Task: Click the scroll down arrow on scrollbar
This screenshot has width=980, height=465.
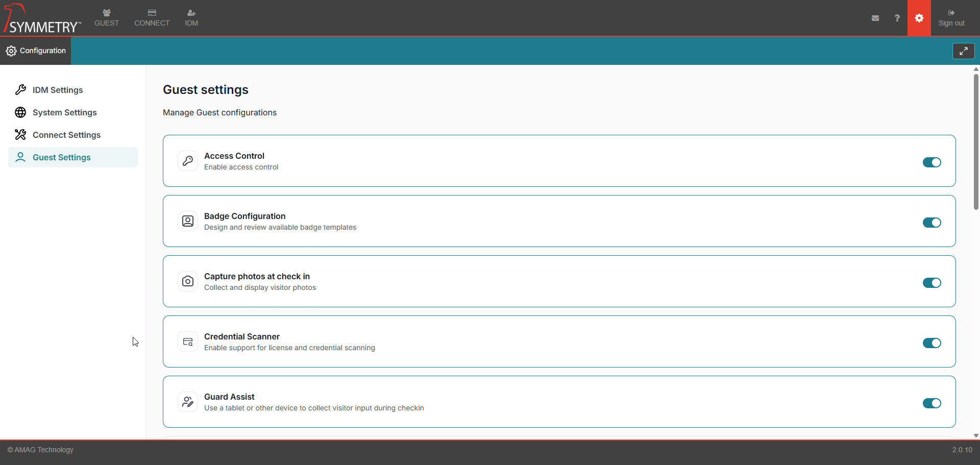Action: 976,435
